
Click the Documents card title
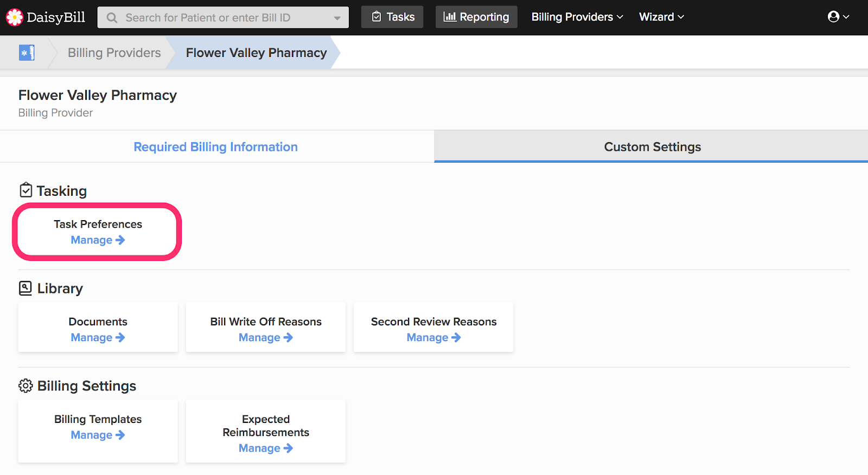tap(98, 322)
